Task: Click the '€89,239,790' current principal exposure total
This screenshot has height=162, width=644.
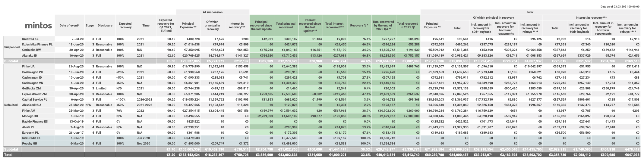Action: [x=433, y=155]
